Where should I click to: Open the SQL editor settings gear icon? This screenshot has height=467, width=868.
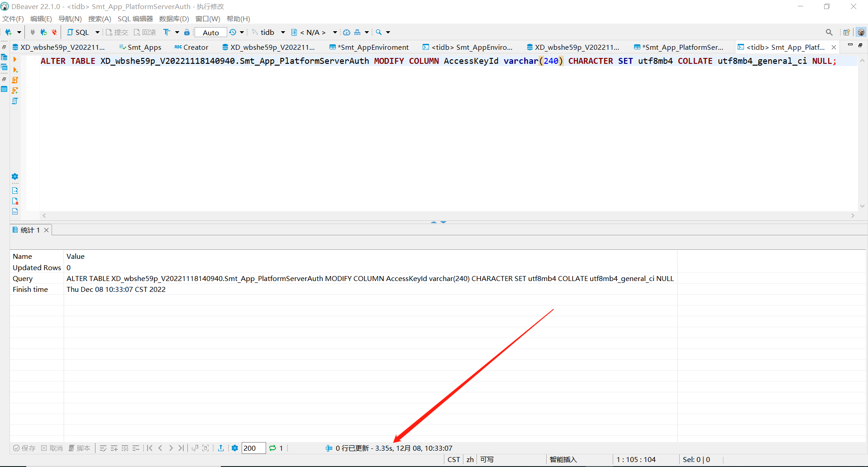pyautogui.click(x=15, y=176)
